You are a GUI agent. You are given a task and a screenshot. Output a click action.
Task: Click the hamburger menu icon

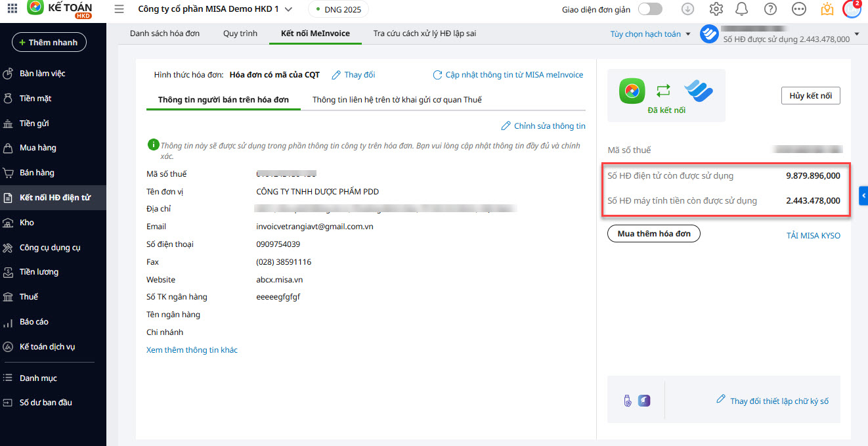click(119, 9)
